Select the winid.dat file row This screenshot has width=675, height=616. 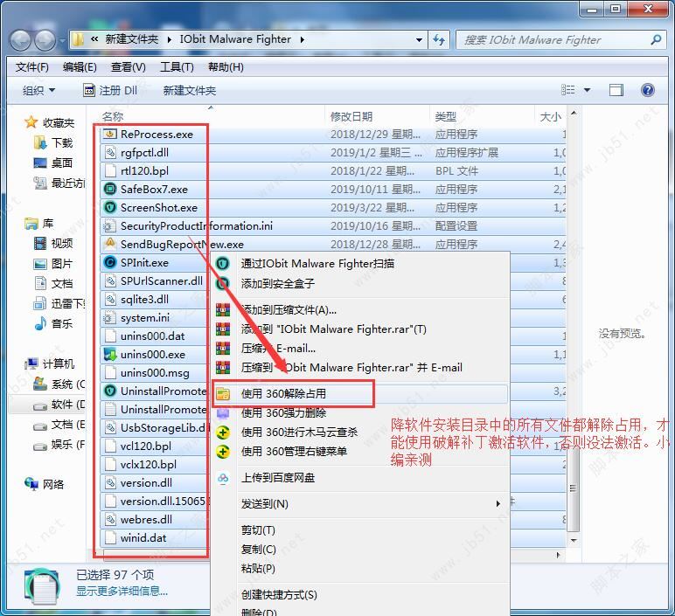pos(155,537)
